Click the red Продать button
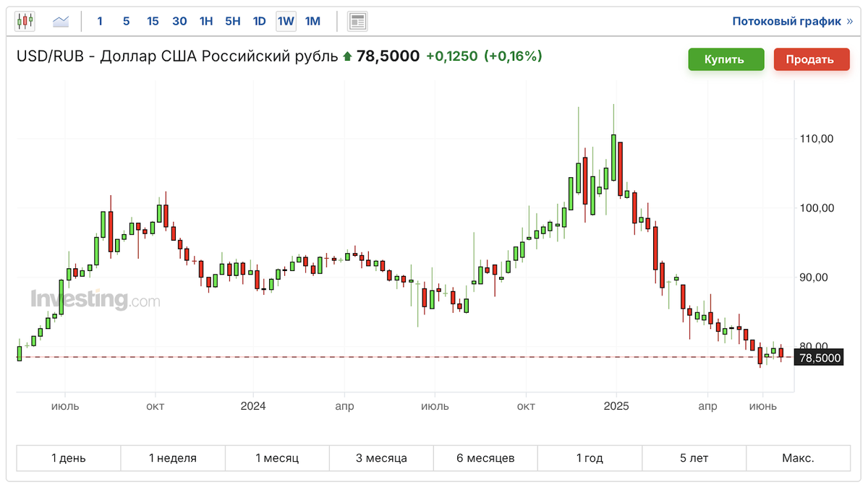The width and height of the screenshot is (868, 490). (812, 59)
